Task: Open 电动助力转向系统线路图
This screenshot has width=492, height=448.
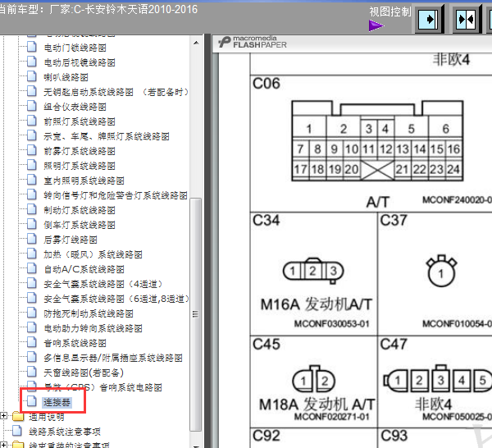Action: click(93, 328)
